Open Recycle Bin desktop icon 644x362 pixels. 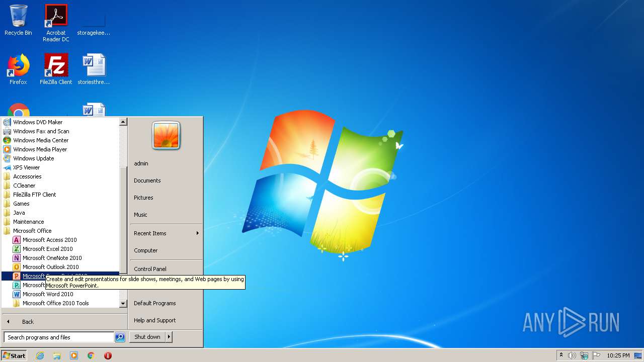click(x=18, y=20)
